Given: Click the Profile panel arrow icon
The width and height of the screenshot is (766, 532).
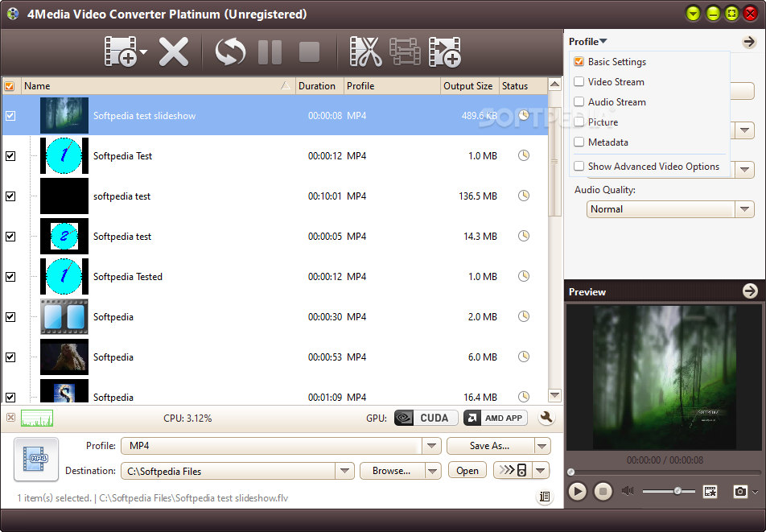Looking at the screenshot, I should 749,42.
